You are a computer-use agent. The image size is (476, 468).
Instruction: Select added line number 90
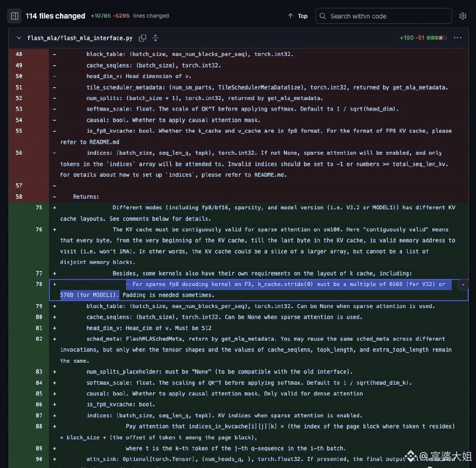click(x=39, y=459)
